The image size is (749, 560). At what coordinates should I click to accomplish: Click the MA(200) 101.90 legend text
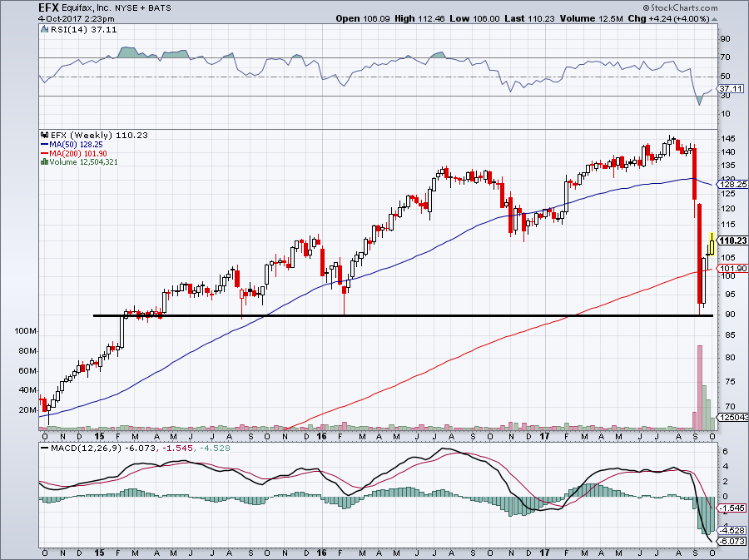77,153
